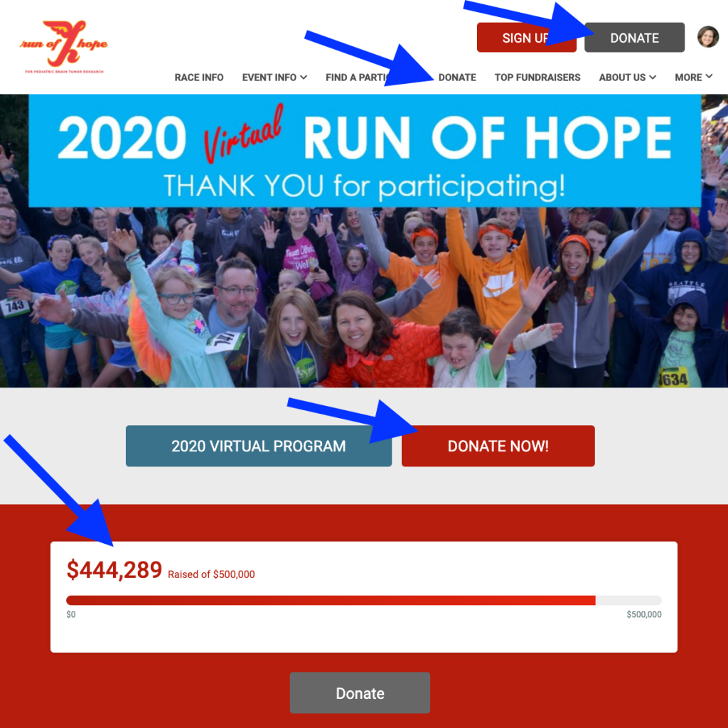Viewport: 728px width, 728px height.
Task: Click the DONATE NOW! button
Action: click(x=498, y=446)
